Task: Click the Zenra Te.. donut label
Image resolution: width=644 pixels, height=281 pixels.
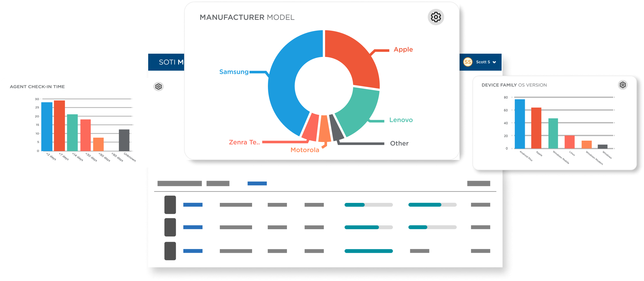Action: [x=244, y=142]
